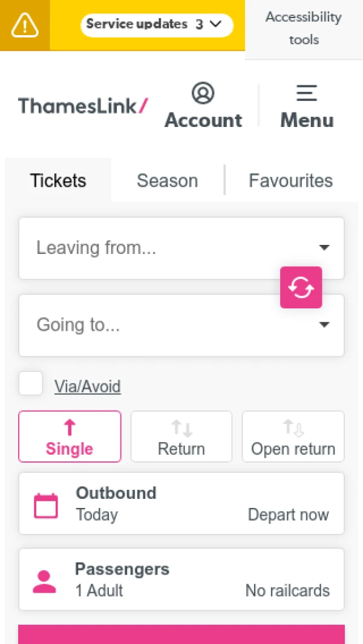Tick the Via/Avoid checkbox
This screenshot has width=363, height=644.
click(x=31, y=384)
